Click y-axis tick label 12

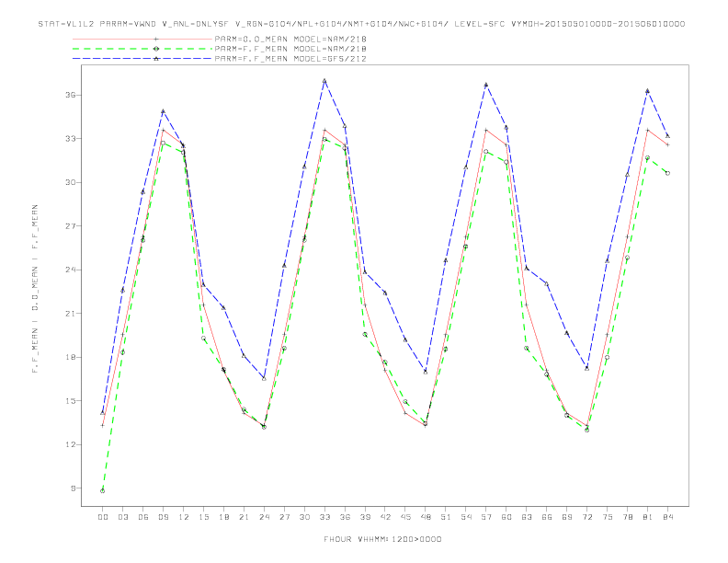click(70, 444)
